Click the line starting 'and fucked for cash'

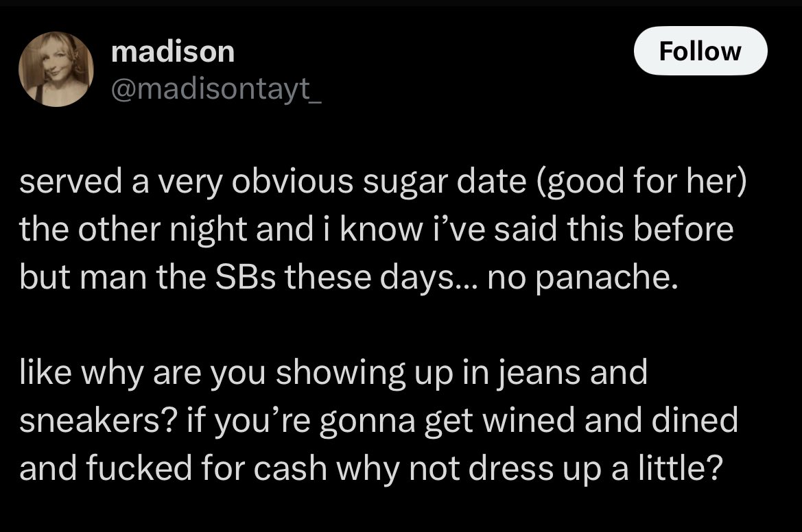pos(371,468)
